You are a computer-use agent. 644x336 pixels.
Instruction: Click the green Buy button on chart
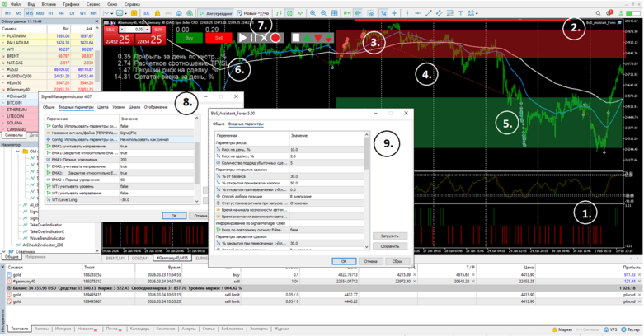point(190,38)
